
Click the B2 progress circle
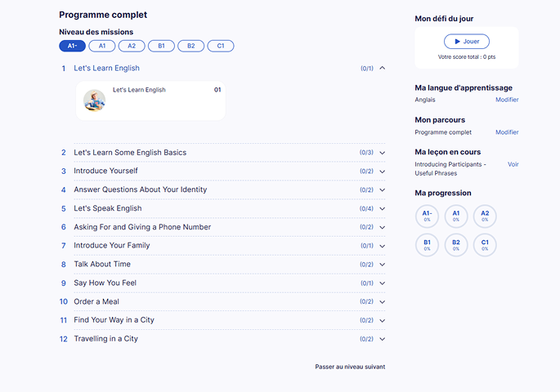(x=456, y=246)
